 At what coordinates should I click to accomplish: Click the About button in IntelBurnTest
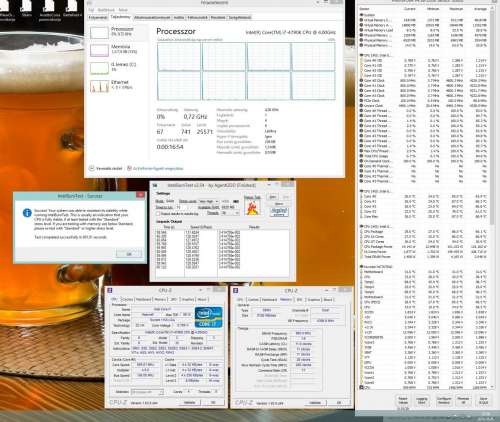click(279, 204)
